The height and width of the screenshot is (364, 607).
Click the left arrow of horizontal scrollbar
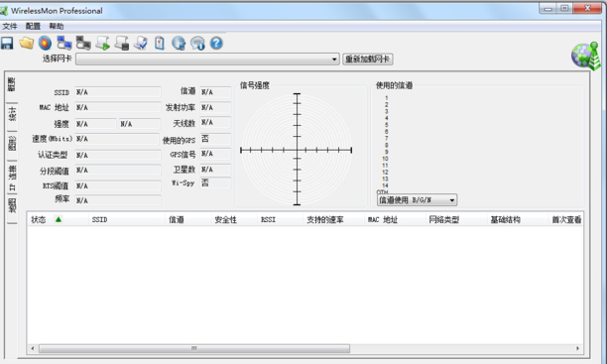click(33, 348)
